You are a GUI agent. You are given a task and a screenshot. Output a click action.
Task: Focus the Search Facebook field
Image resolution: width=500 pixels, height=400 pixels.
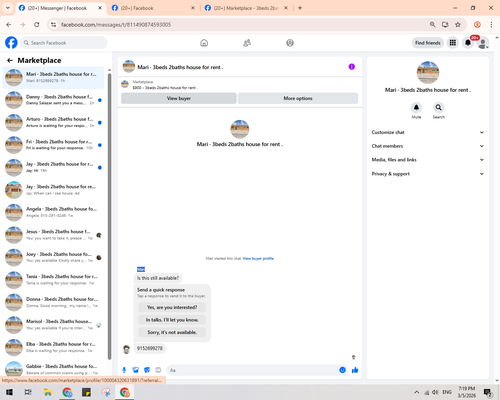[64, 43]
